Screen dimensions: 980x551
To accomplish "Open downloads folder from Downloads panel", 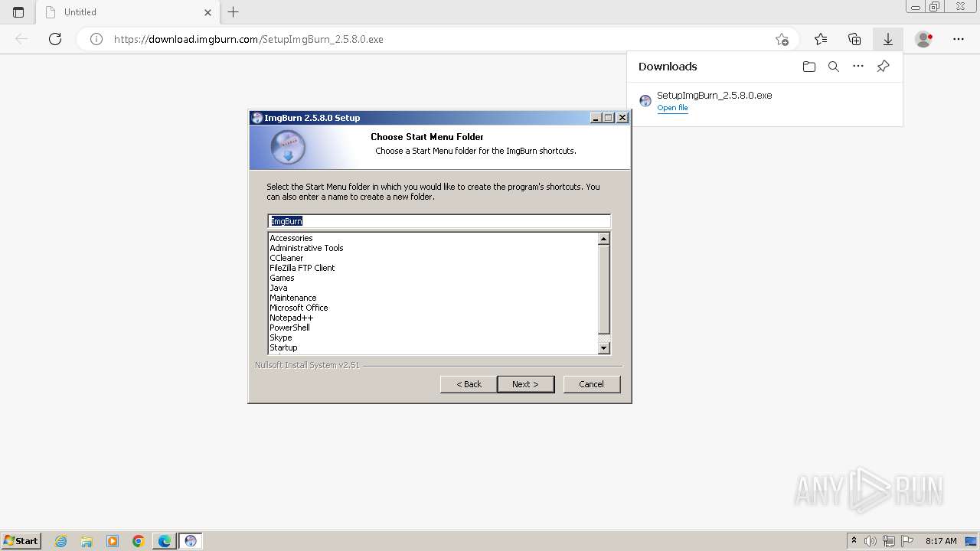I will (x=809, y=67).
